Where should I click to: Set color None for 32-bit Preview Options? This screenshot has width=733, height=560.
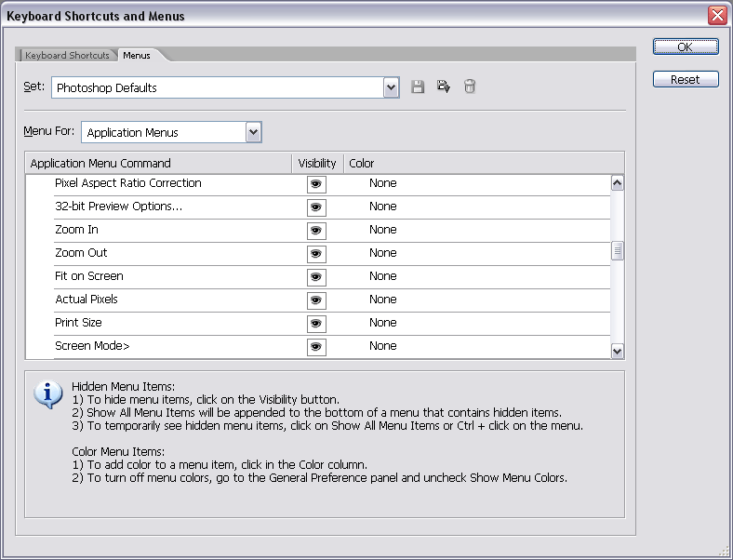(x=382, y=207)
